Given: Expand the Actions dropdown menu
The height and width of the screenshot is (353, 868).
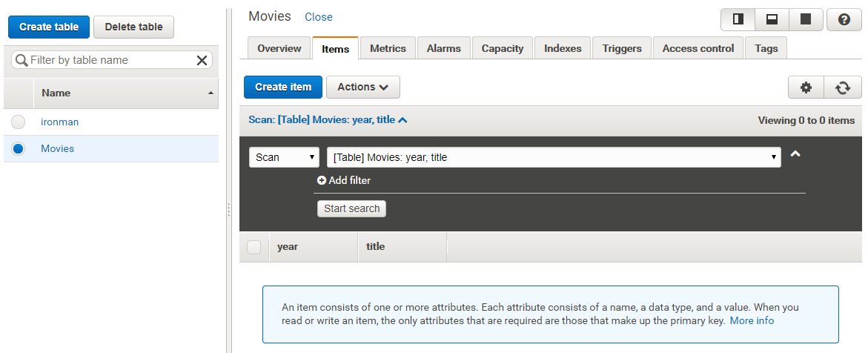Looking at the screenshot, I should coord(362,87).
